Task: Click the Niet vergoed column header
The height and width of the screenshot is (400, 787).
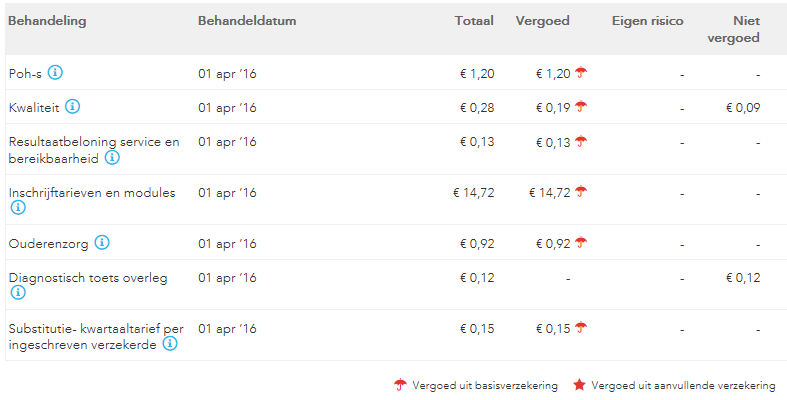Action: [745, 29]
